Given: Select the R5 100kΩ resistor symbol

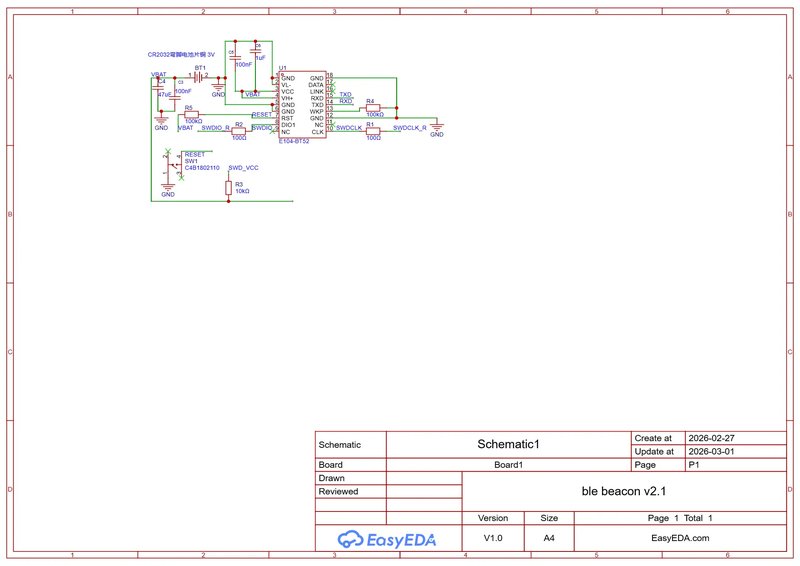Looking at the screenshot, I should tap(192, 114).
